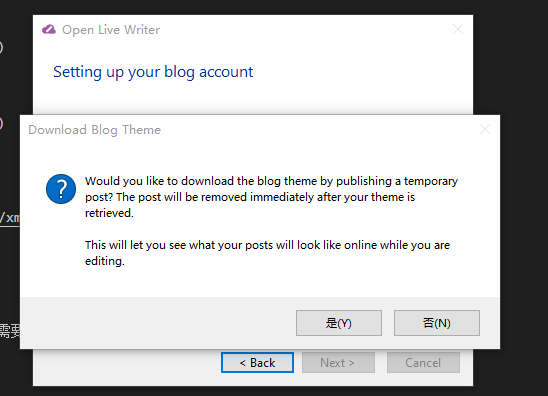Click the 'Download Blog Theme' dialog title
Screen dimensions: 548x396
pos(94,130)
